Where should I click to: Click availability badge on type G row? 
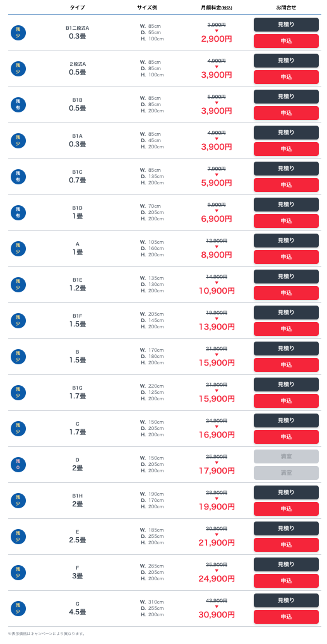[18, 609]
